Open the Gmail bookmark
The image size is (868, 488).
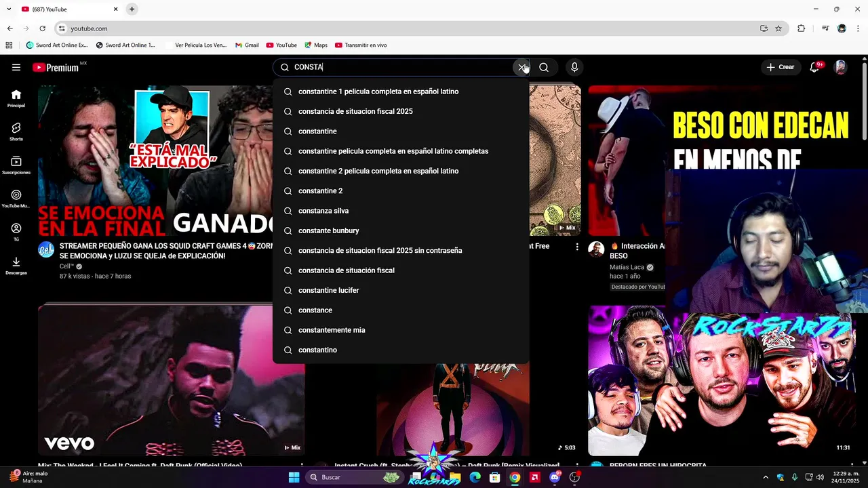tap(247, 45)
